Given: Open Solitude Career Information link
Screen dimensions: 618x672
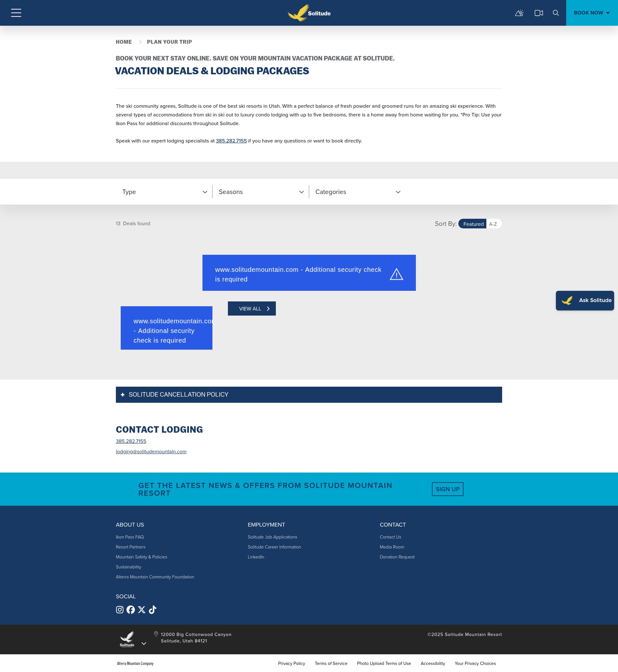Looking at the screenshot, I should tap(274, 547).
